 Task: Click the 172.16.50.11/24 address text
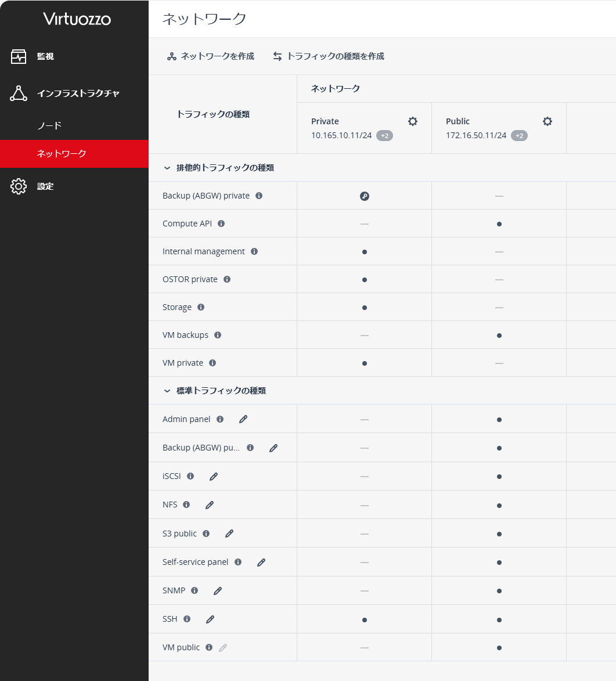[x=476, y=135]
